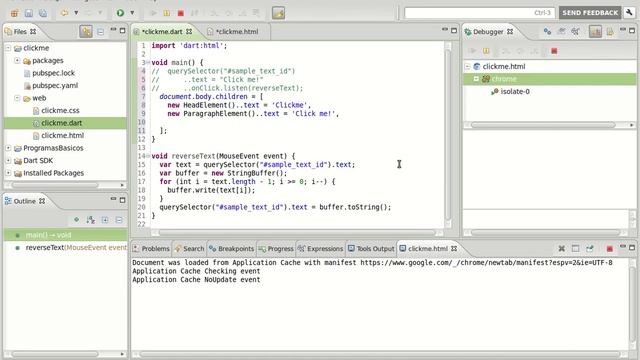Viewport: 640px width, 360px height.
Task: Focus the search box with Ctrl-3 hint
Action: pyautogui.click(x=479, y=13)
